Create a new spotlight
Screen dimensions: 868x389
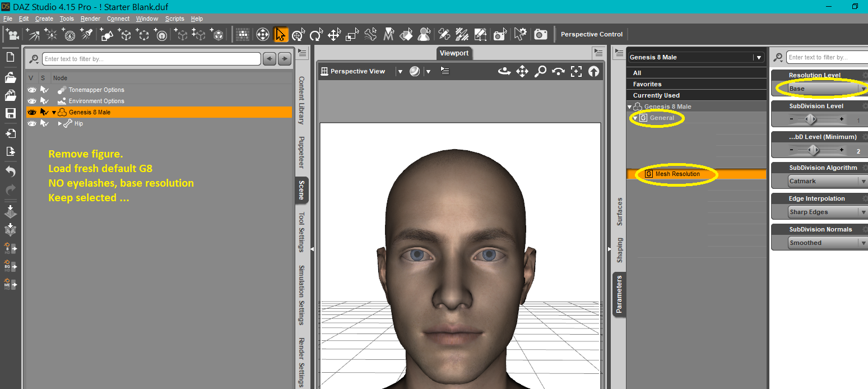(x=87, y=35)
